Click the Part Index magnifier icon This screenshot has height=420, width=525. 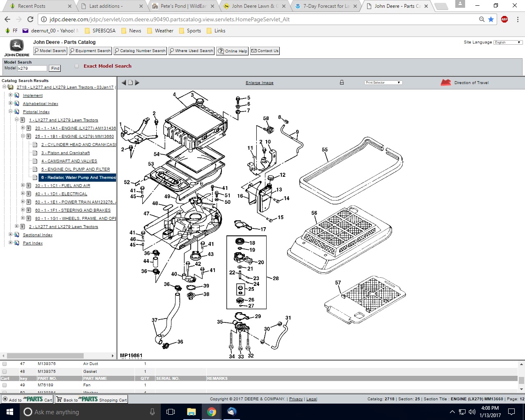[x=17, y=243]
